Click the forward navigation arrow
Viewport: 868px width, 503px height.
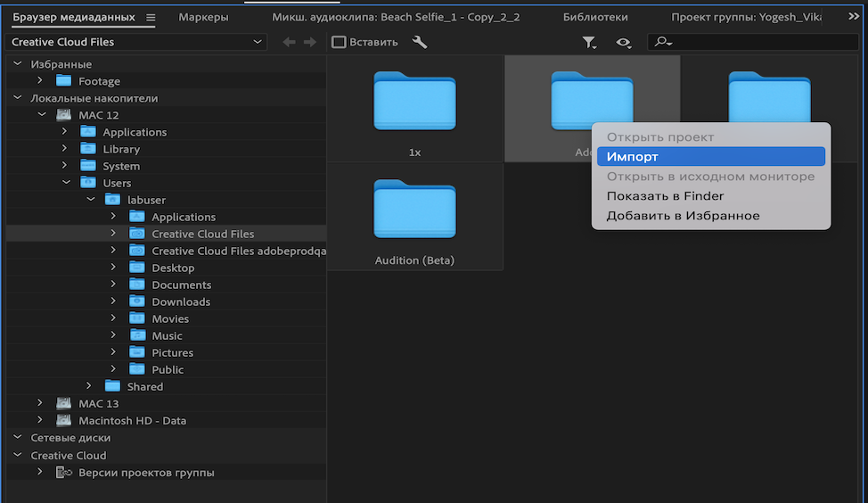pos(310,42)
